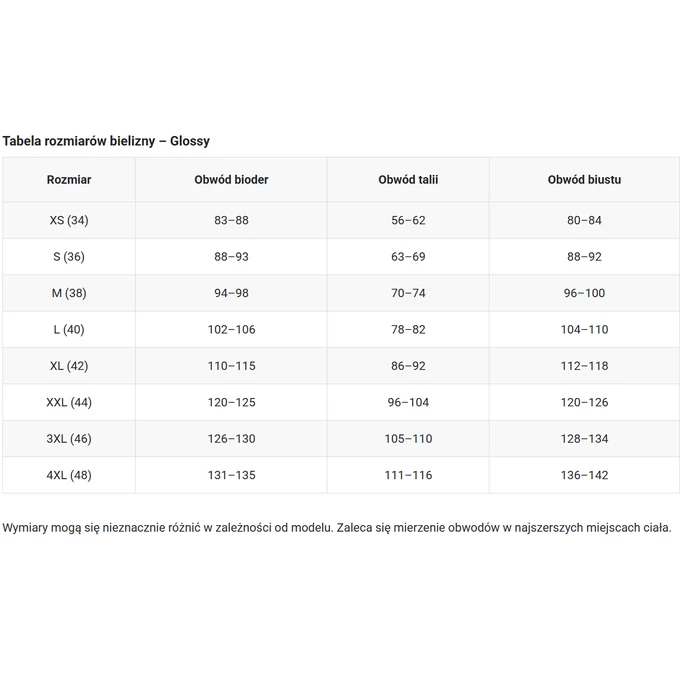Click the 'Tabela rozmiarów bielizny – Glossy' title
Viewport: 680px width, 680px height.
coord(106,142)
